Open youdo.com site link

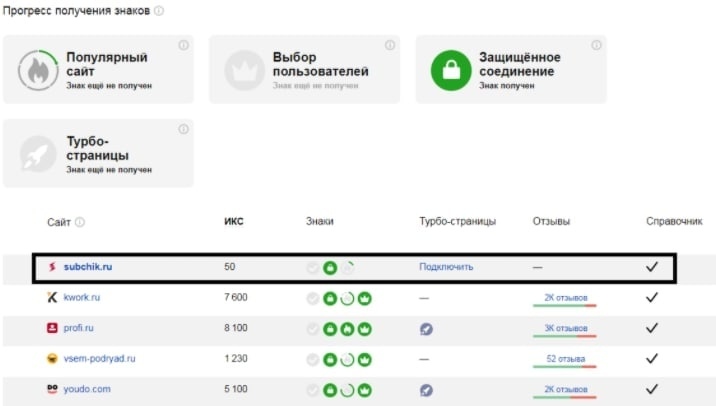point(87,389)
